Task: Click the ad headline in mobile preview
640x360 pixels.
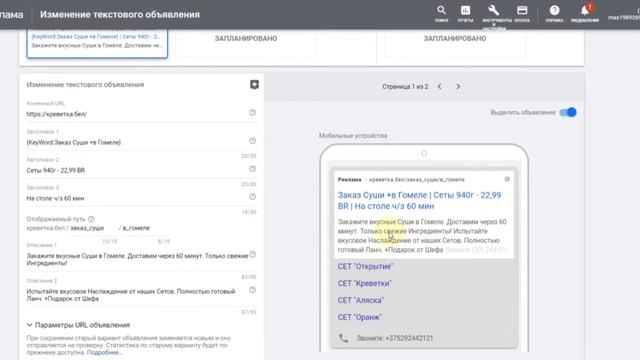Action: pyautogui.click(x=419, y=200)
